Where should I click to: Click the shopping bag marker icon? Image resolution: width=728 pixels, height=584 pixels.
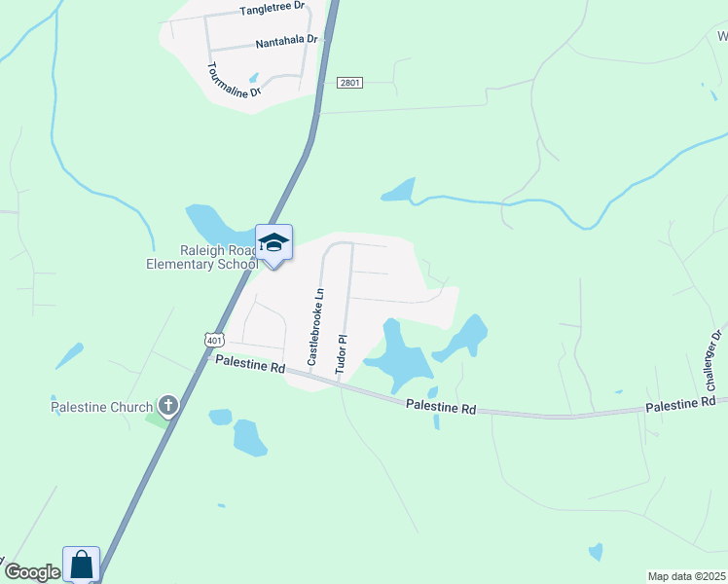[82, 564]
